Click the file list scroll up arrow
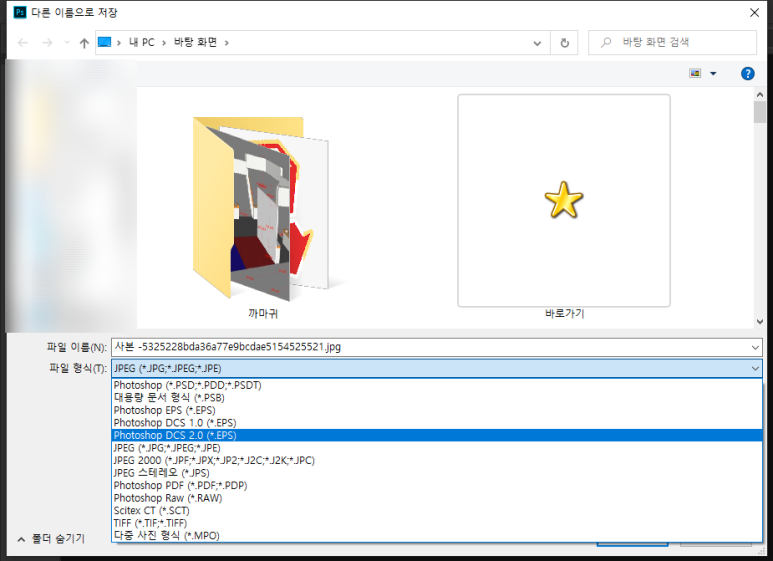Screen dimensions: 773x561 (760, 95)
